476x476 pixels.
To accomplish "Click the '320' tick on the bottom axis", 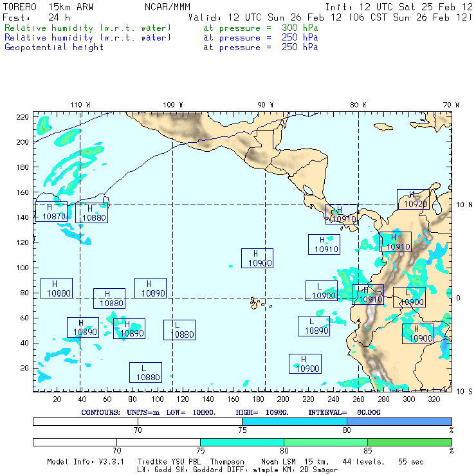I will coord(434,399).
